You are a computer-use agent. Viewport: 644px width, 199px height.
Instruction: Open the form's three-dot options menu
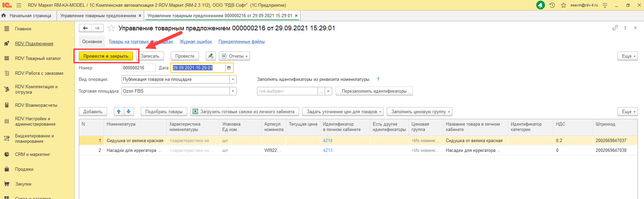[625, 28]
